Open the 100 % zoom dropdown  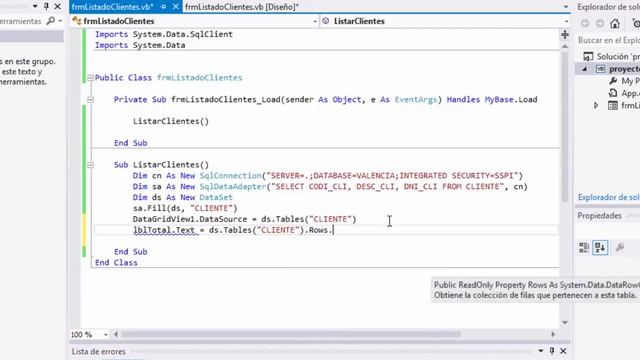click(x=106, y=335)
